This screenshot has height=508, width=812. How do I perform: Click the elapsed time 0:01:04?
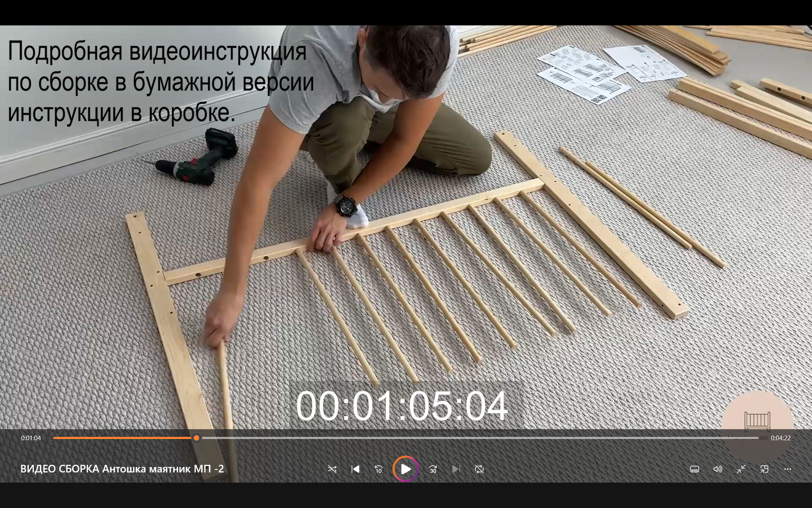tap(31, 438)
